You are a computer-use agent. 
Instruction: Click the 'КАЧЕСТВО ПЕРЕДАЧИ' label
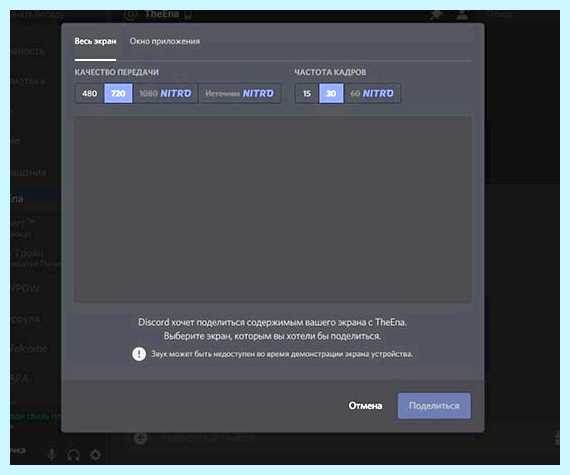(x=117, y=72)
